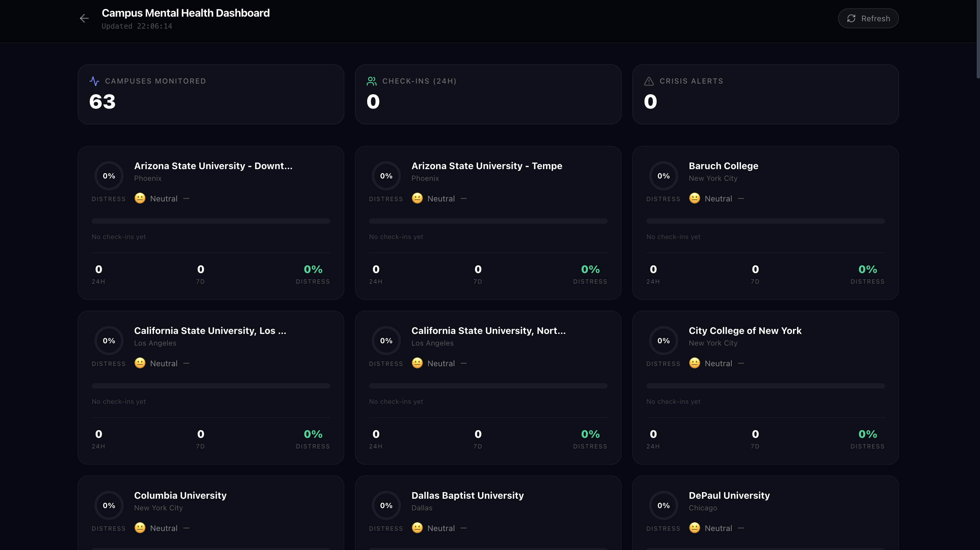Click Baruch College mood progress bar

(765, 221)
